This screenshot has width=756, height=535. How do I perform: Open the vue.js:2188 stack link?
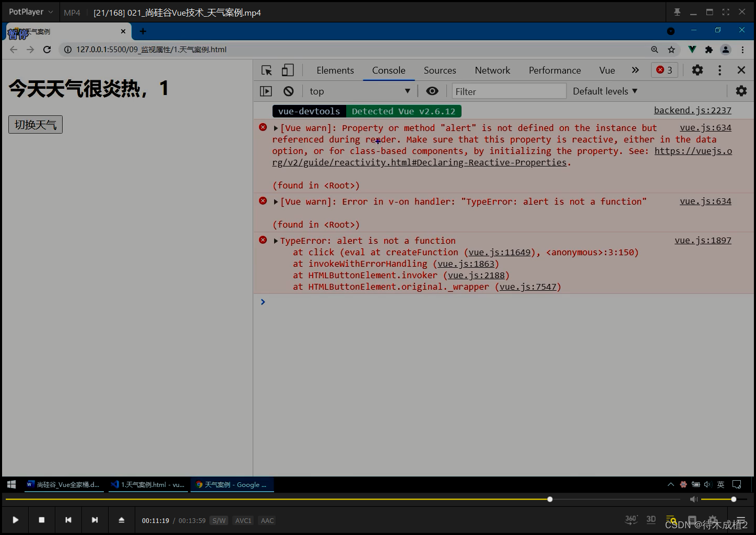click(476, 276)
